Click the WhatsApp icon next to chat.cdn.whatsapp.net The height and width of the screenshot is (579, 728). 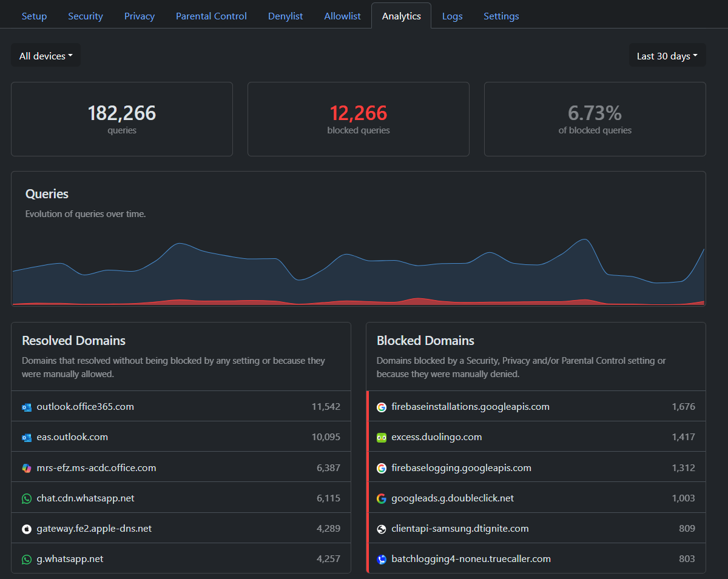(27, 498)
